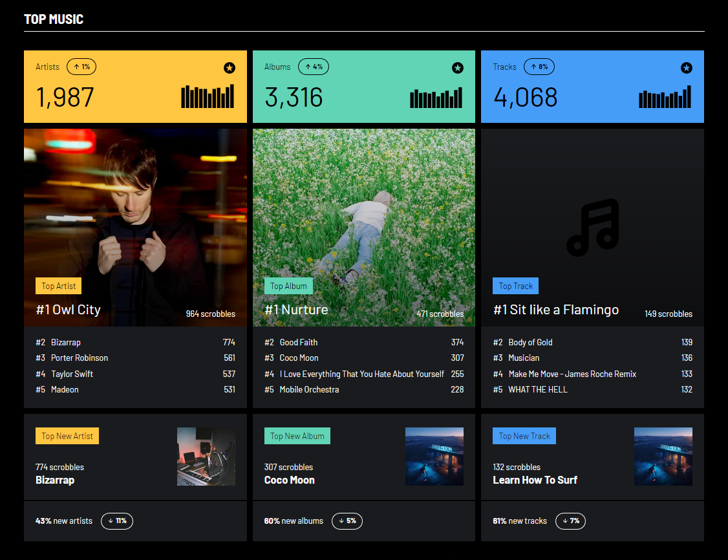Click the 149 scrobbles text

pyautogui.click(x=669, y=314)
